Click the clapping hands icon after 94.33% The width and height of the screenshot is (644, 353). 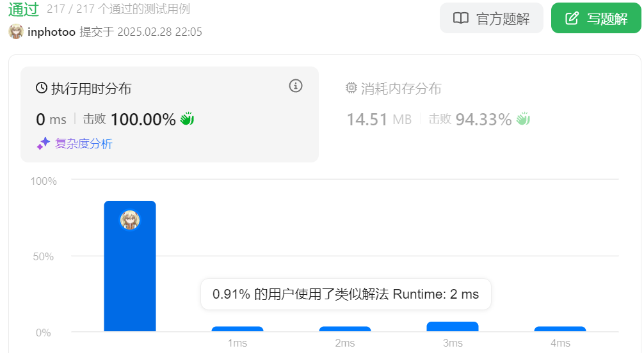point(523,119)
